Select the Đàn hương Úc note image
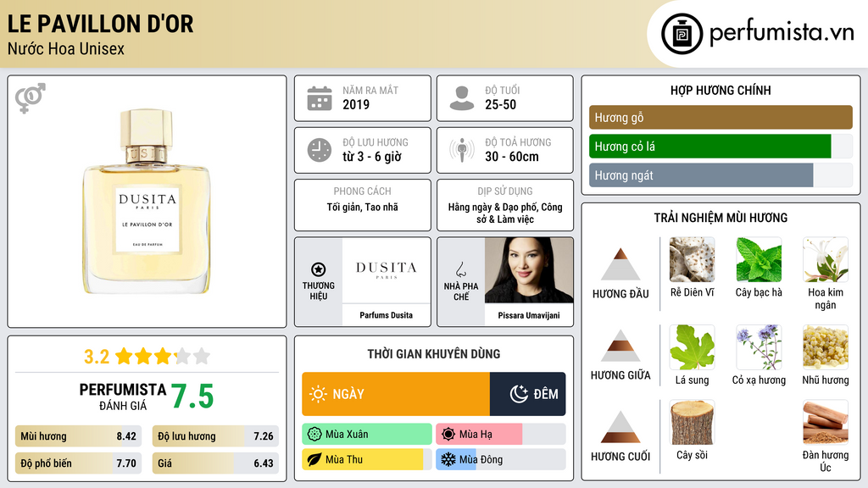 coord(826,423)
